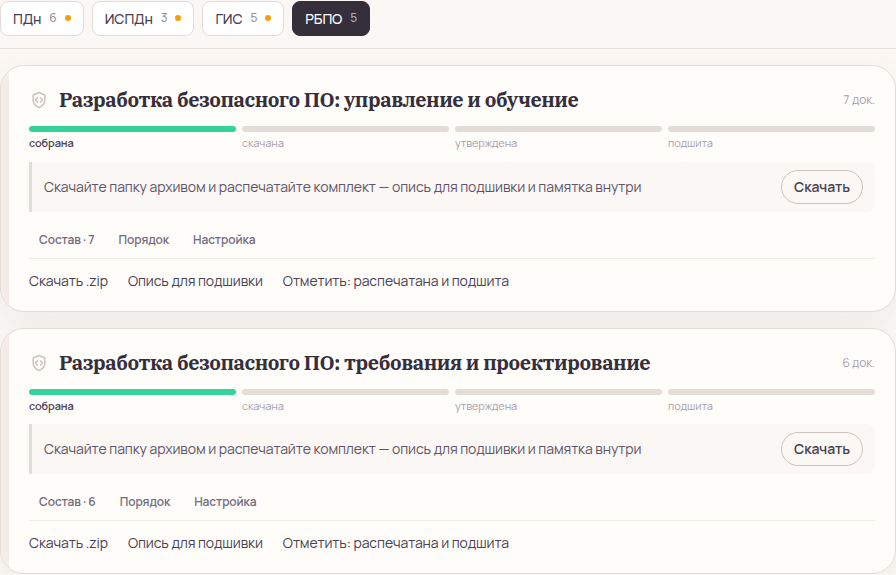This screenshot has width=896, height=575.
Task: Open 'Опись для подшивки' in 'управление и обучение' card
Action: pos(195,281)
